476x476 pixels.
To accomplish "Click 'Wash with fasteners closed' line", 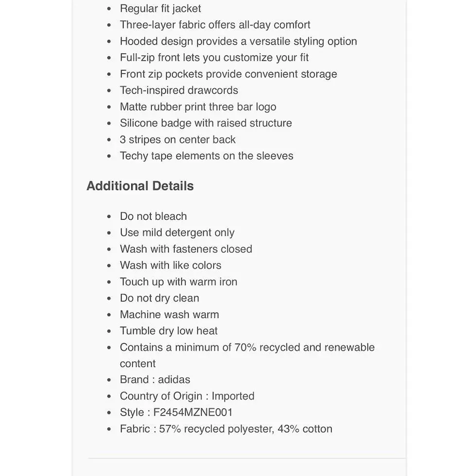I will (x=186, y=249).
